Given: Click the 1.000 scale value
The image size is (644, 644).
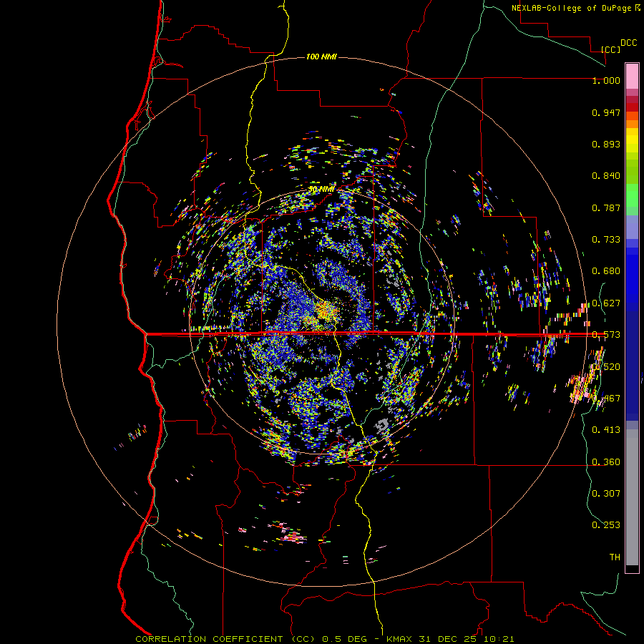Looking at the screenshot, I should pyautogui.click(x=606, y=81).
